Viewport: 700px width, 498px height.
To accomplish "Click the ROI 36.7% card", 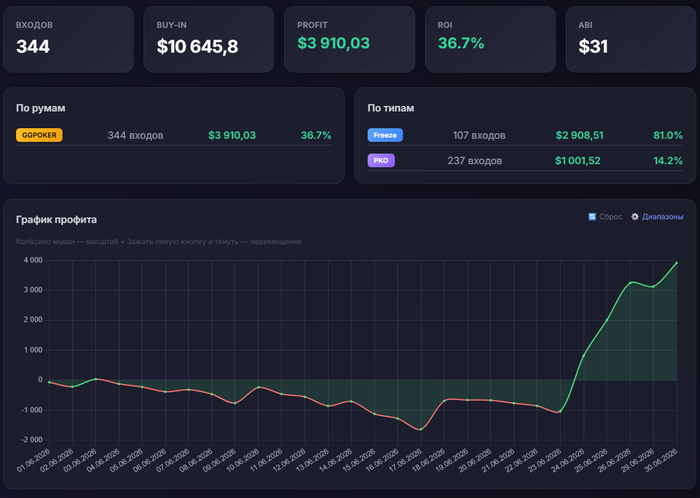I will pyautogui.click(x=490, y=39).
